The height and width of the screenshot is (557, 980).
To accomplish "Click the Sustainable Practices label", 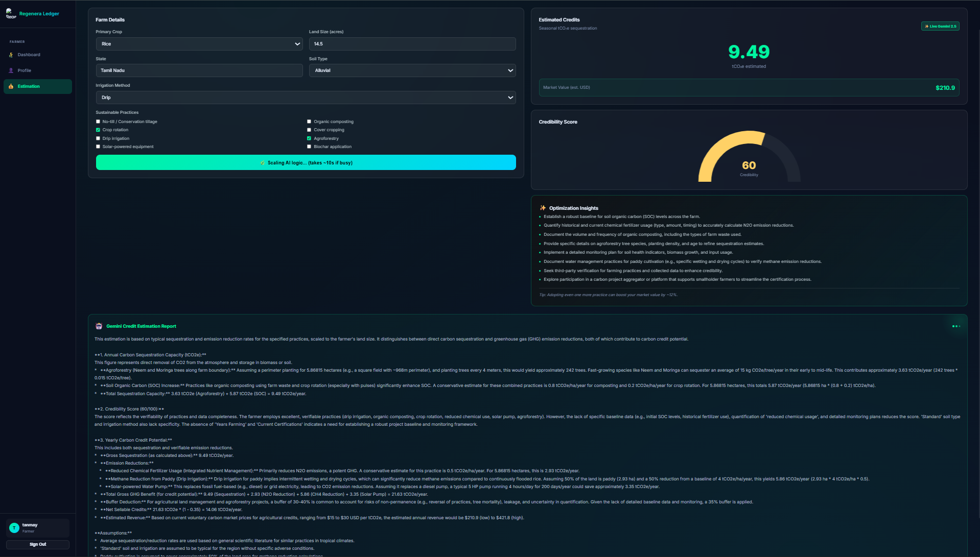I will [117, 112].
